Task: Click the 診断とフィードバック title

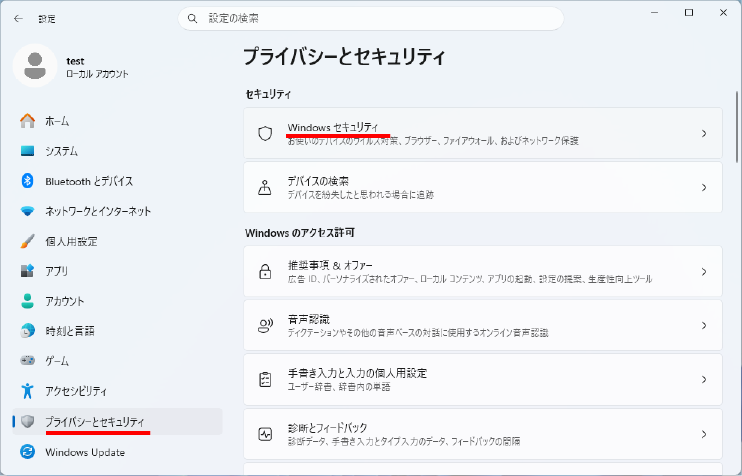Action: 327,428
